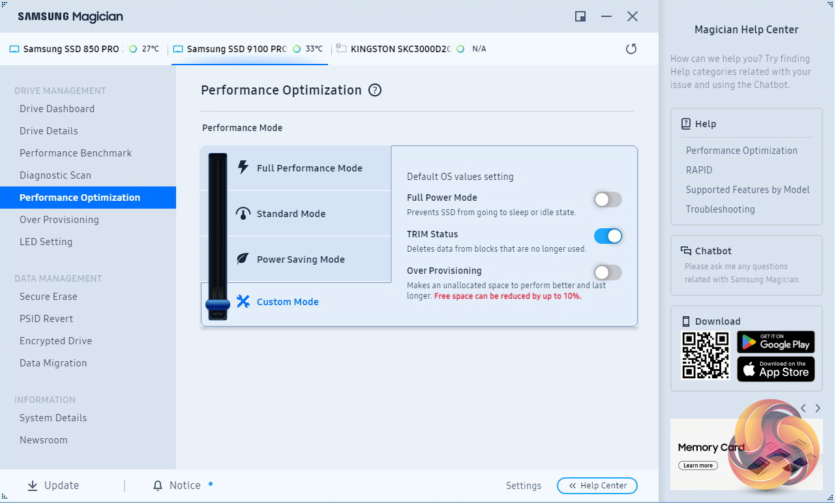
Task: Open Performance Optimization in sidebar
Action: tap(88, 198)
